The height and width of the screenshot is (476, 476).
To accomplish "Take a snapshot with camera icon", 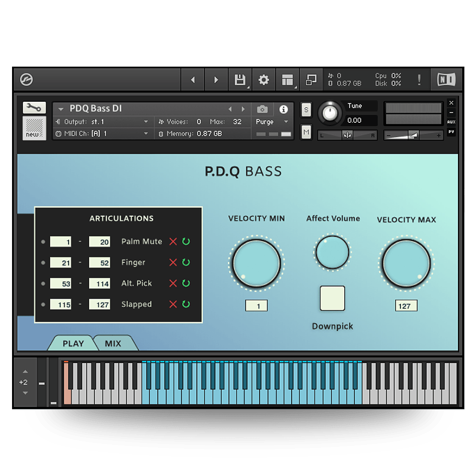I will (262, 109).
